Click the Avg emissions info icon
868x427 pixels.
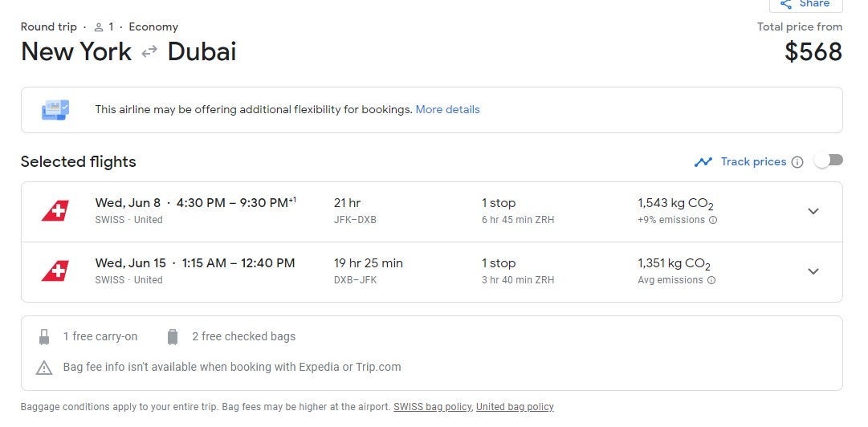(711, 280)
